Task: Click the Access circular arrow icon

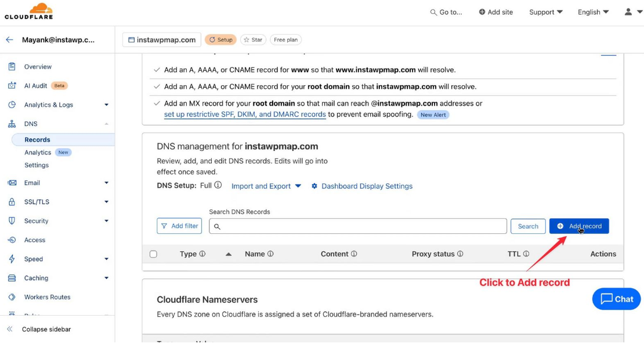Action: click(12, 240)
